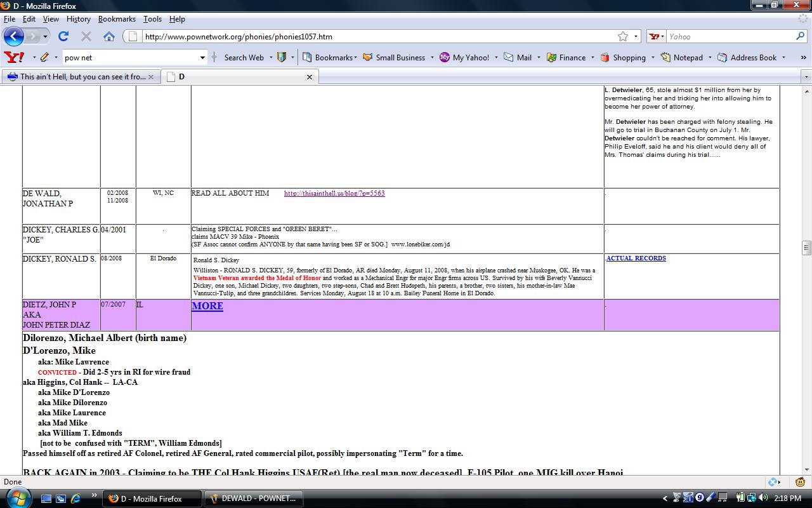Click the Yahoo! logo in the toolbar
The height and width of the screenshot is (508, 812).
14,57
